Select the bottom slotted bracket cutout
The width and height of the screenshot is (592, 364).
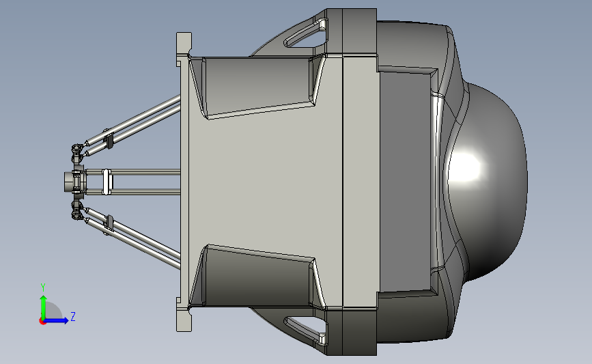pyautogui.click(x=305, y=329)
